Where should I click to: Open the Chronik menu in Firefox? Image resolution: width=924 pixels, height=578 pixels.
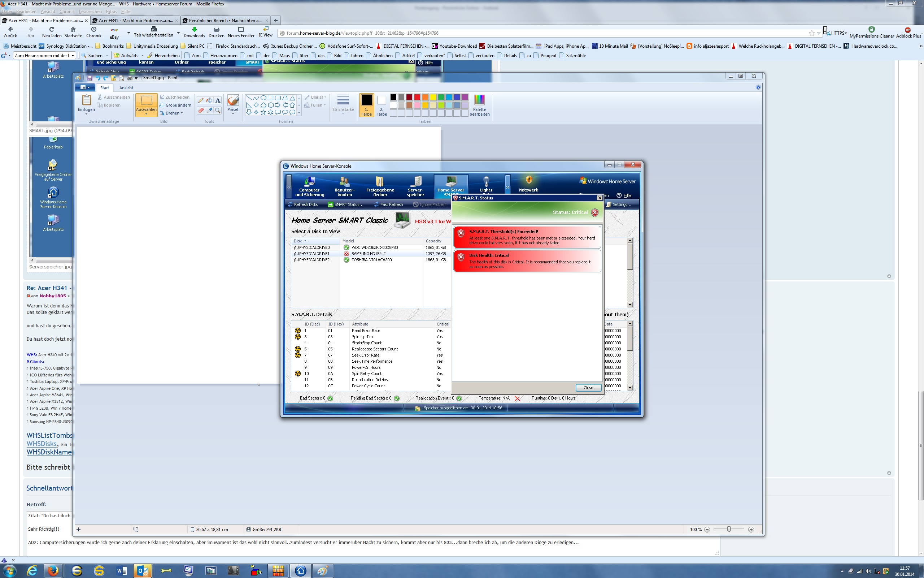[67, 12]
